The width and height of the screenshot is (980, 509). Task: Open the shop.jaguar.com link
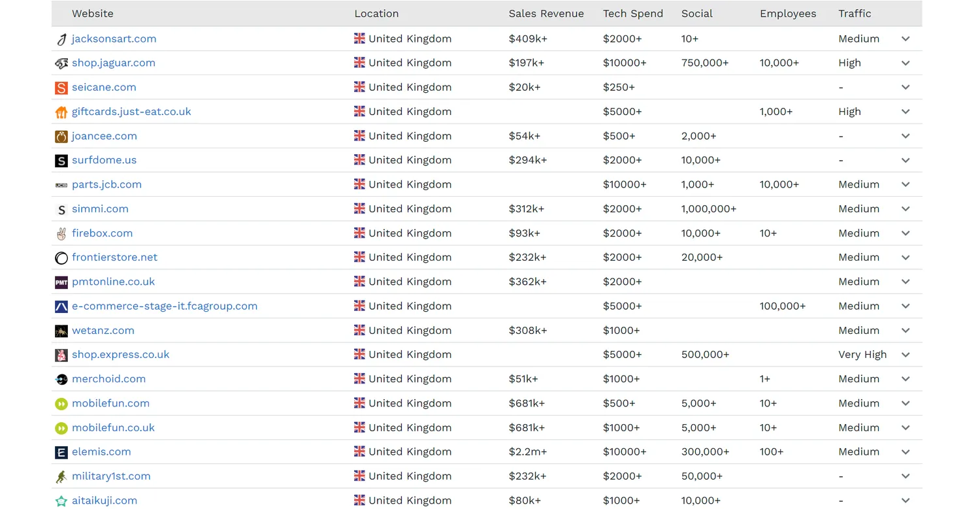point(114,63)
